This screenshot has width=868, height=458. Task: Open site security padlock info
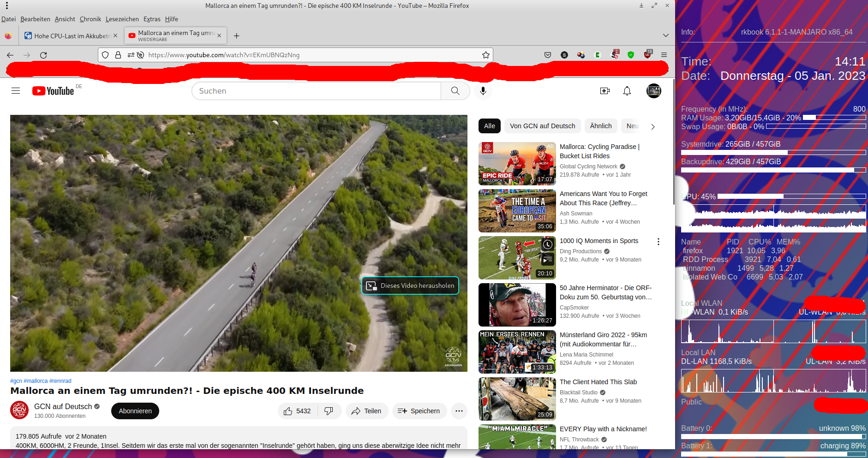pyautogui.click(x=118, y=55)
